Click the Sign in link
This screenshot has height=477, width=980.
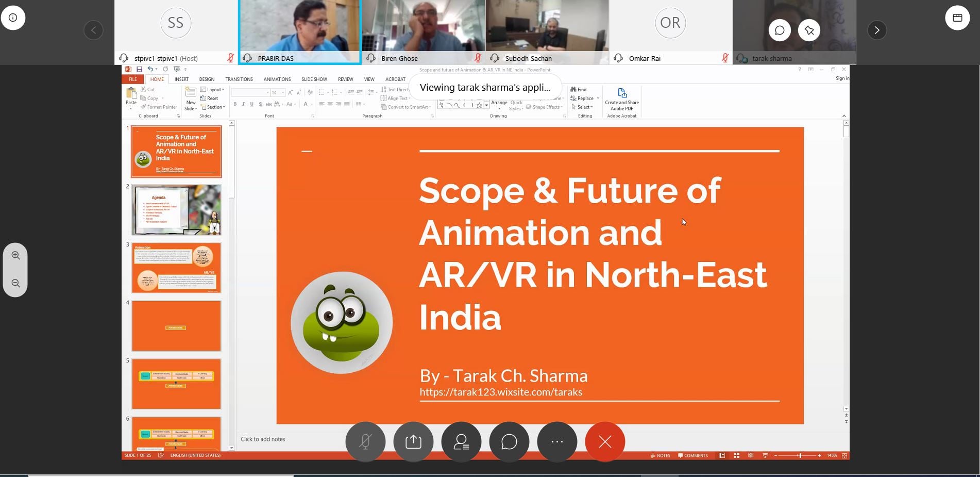pos(842,78)
